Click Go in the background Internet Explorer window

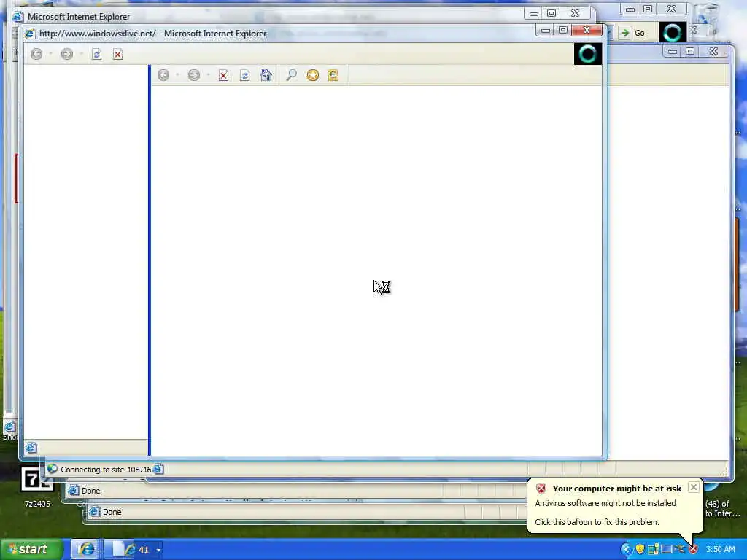pos(633,33)
